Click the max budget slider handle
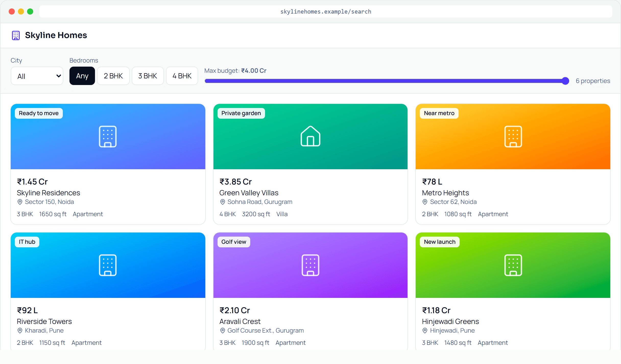 pyautogui.click(x=565, y=81)
